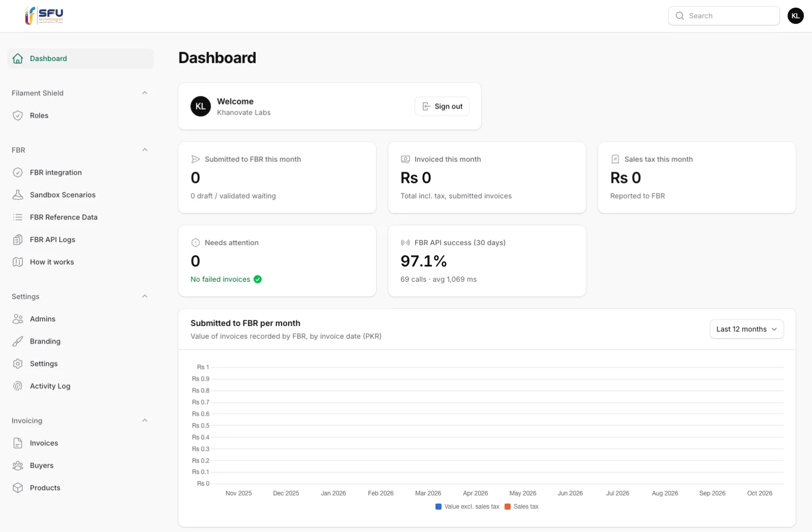Click the Submitted to FBR this month heading

coord(253,159)
